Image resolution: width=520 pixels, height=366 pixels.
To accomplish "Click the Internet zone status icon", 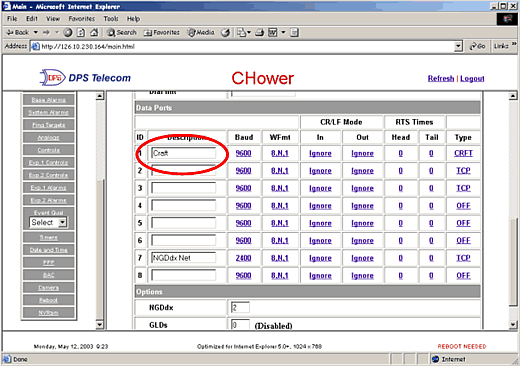I will point(435,359).
